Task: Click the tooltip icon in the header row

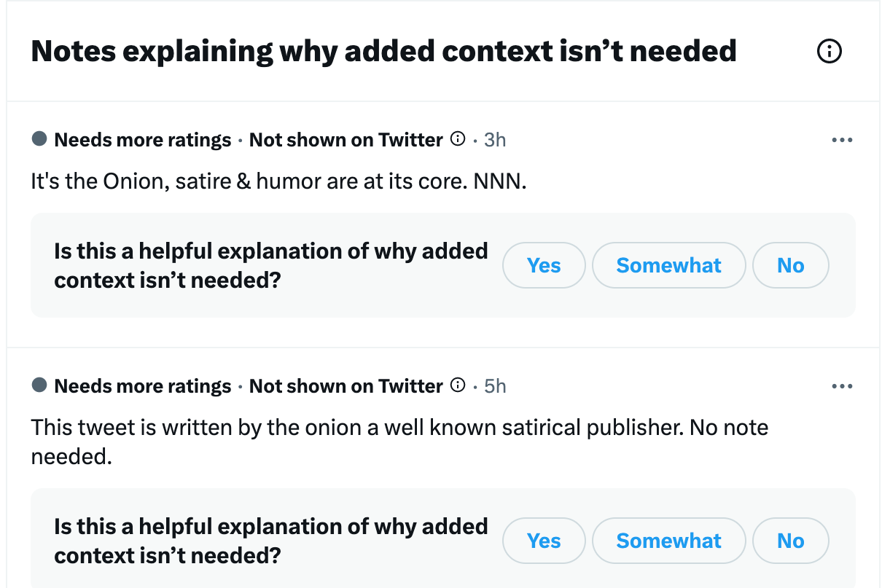Action: [x=829, y=51]
